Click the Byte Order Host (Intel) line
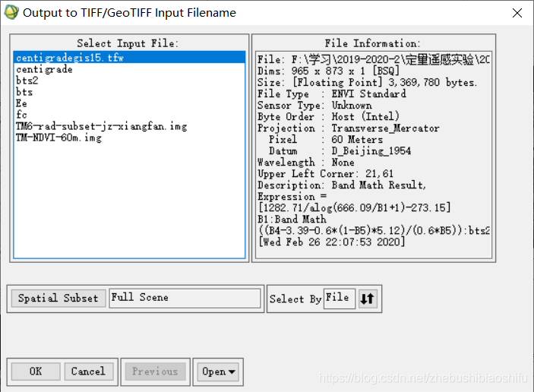 click(328, 116)
